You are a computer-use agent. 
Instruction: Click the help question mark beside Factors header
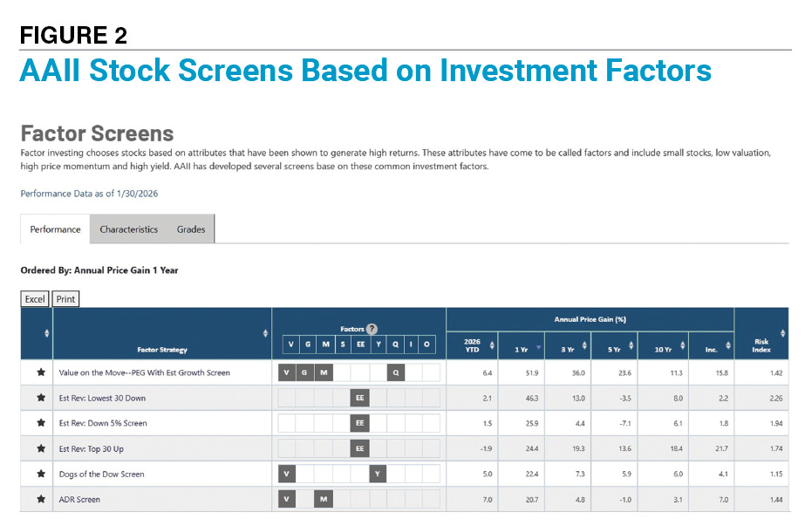click(x=372, y=329)
